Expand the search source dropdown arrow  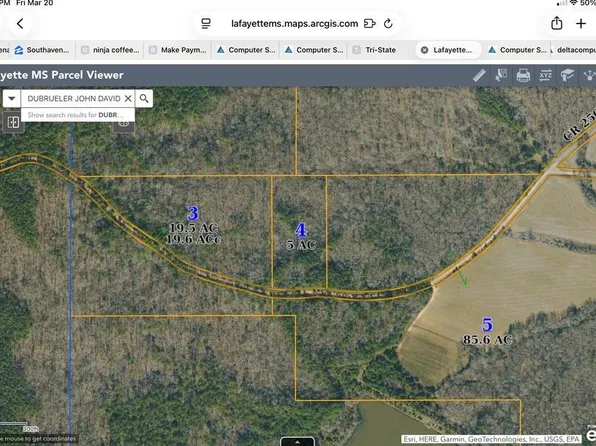click(12, 98)
